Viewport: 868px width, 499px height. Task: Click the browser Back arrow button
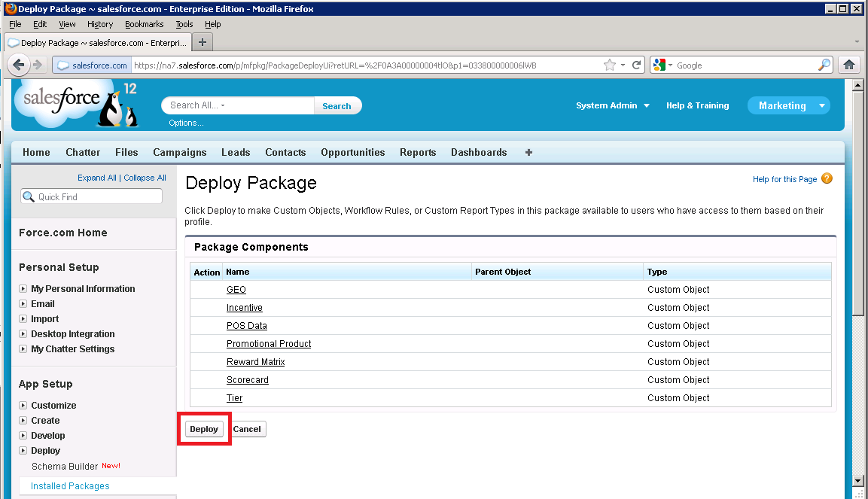click(19, 65)
